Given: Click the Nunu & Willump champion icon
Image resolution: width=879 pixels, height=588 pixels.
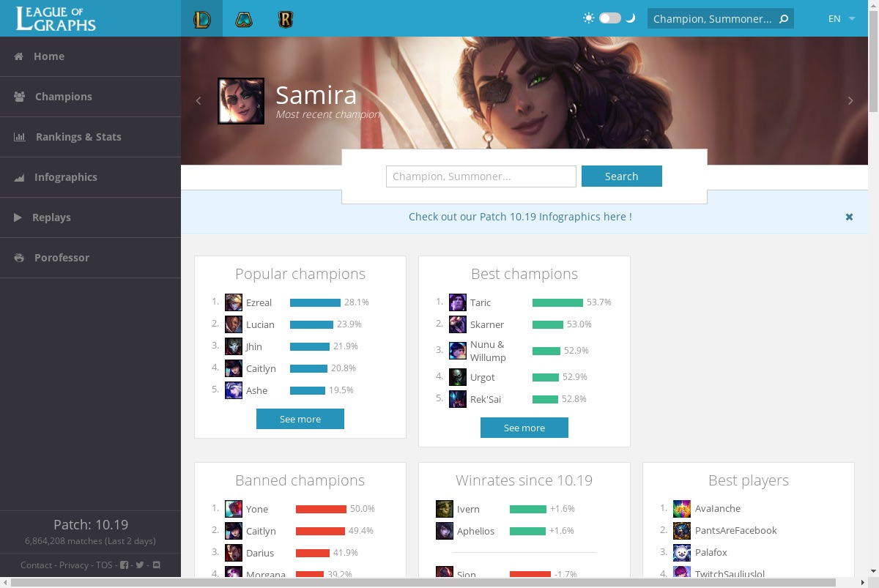Looking at the screenshot, I should (458, 351).
